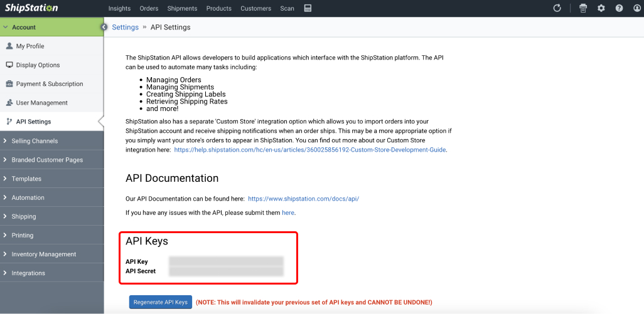Click the 'Creating Shipping Labels' bullet text

(x=186, y=94)
